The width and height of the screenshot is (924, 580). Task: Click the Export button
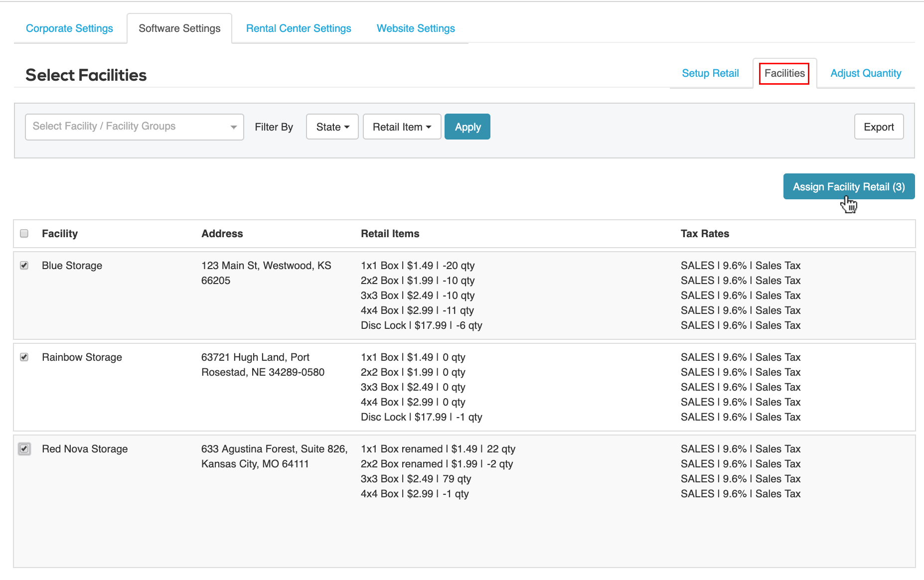pyautogui.click(x=879, y=127)
